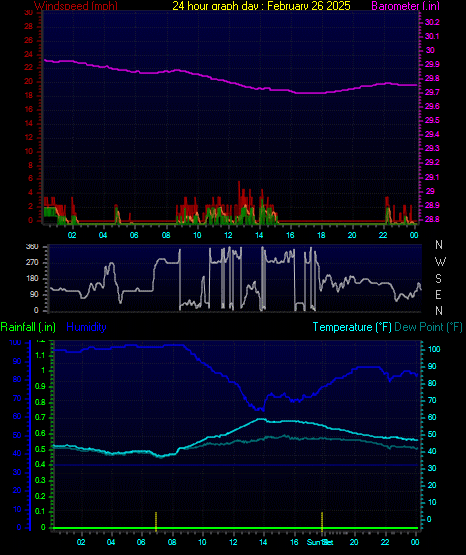This screenshot has width=466, height=555.
Task: Click the Temperature (°F) legend label
Action: pyautogui.click(x=352, y=327)
